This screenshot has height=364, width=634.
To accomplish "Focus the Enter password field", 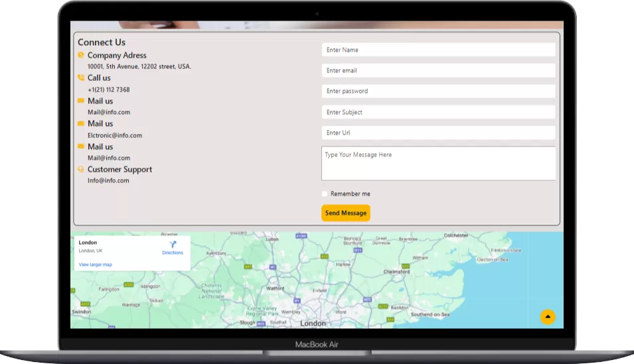I will [438, 91].
